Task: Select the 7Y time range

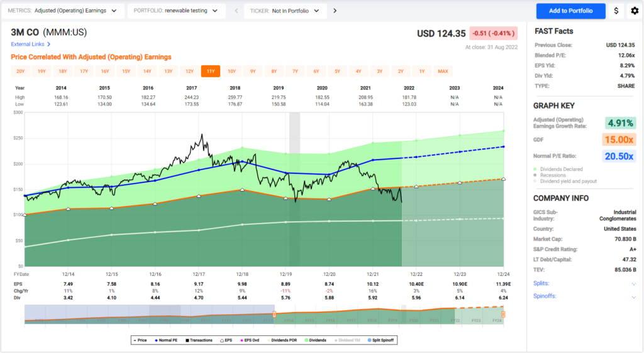Action: pos(296,72)
